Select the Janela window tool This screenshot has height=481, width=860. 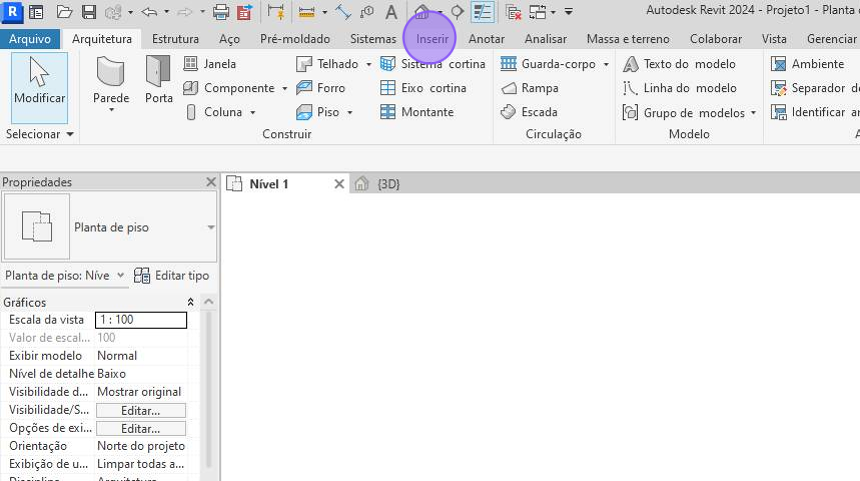210,64
